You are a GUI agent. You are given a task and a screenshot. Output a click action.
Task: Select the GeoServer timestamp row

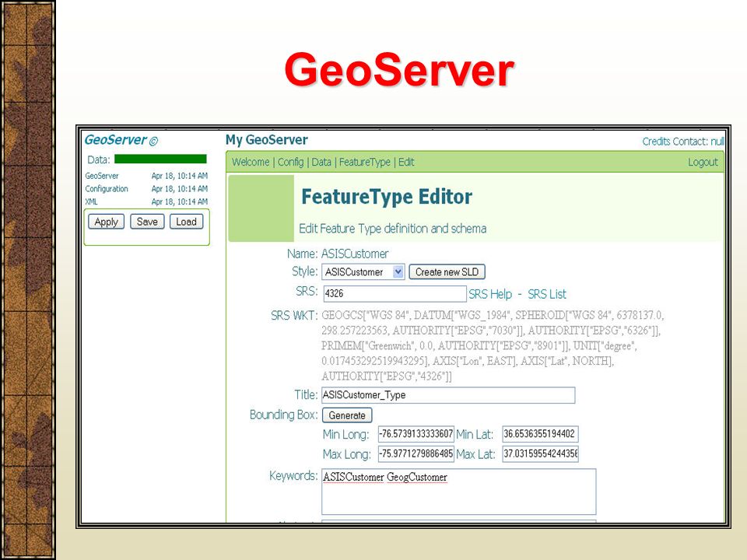(146, 176)
